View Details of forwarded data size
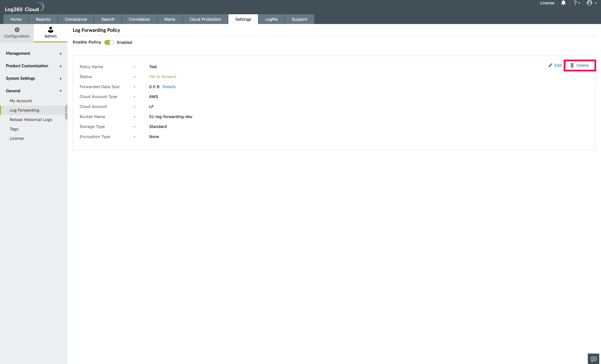 (x=169, y=87)
